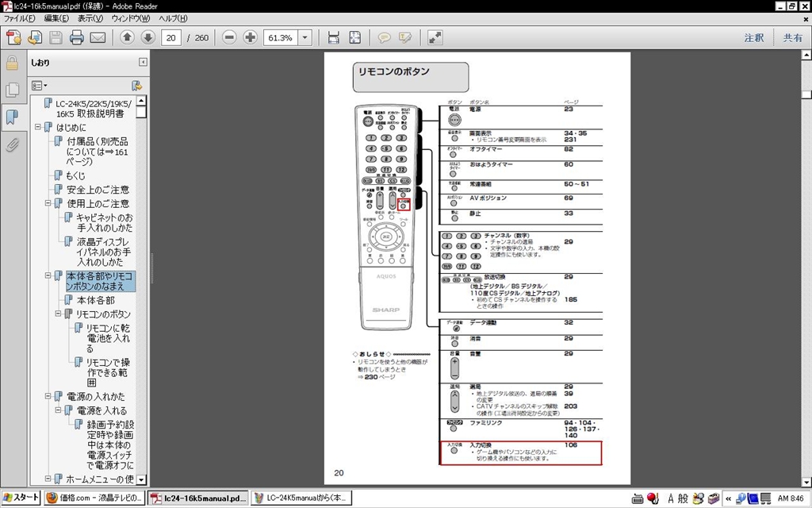Open the キャビネットのお手入れのしかた bookmark
This screenshot has height=508, width=812.
pyautogui.click(x=105, y=222)
